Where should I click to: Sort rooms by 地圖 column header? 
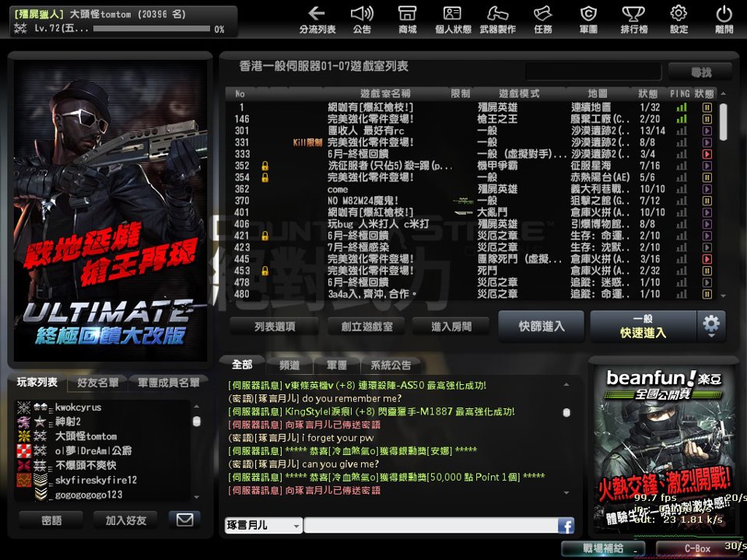coord(598,94)
